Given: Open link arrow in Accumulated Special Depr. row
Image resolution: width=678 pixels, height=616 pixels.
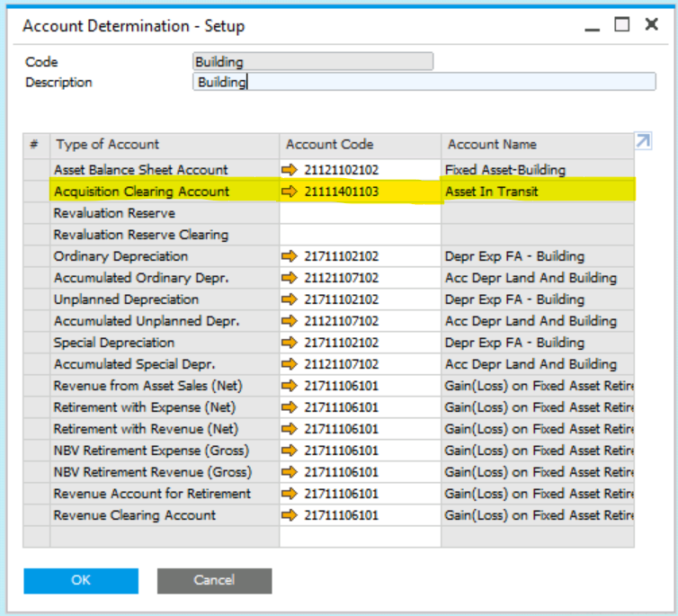Looking at the screenshot, I should point(290,364).
